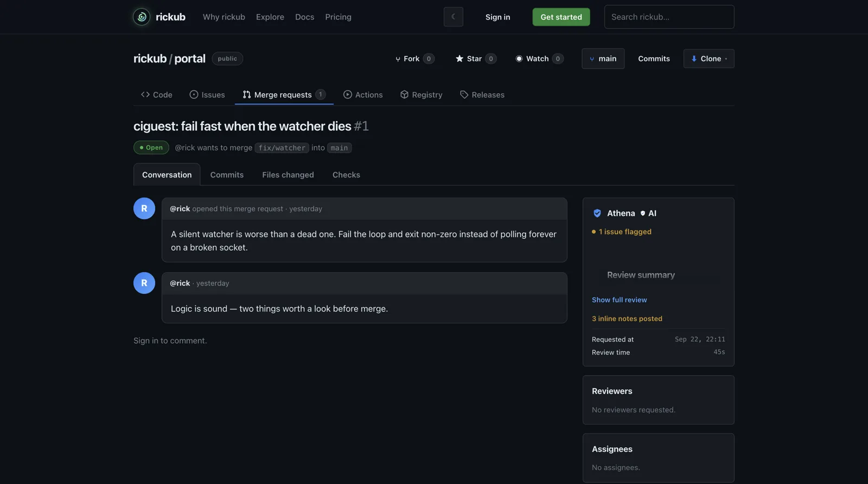The image size is (868, 484).
Task: Open @rick profile from the opening comment header
Action: click(x=180, y=208)
